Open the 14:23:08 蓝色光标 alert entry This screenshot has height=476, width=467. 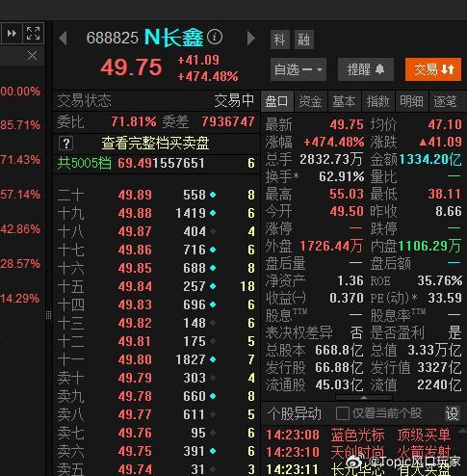358,435
